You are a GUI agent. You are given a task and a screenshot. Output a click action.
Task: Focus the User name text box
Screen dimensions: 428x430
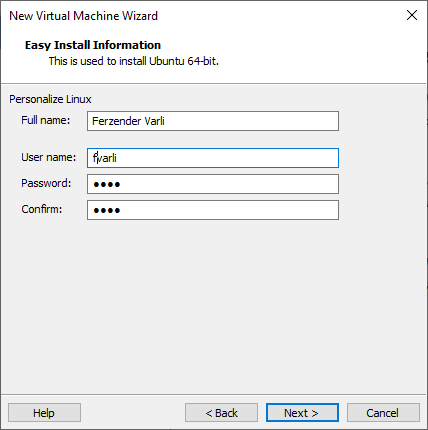[x=213, y=158]
